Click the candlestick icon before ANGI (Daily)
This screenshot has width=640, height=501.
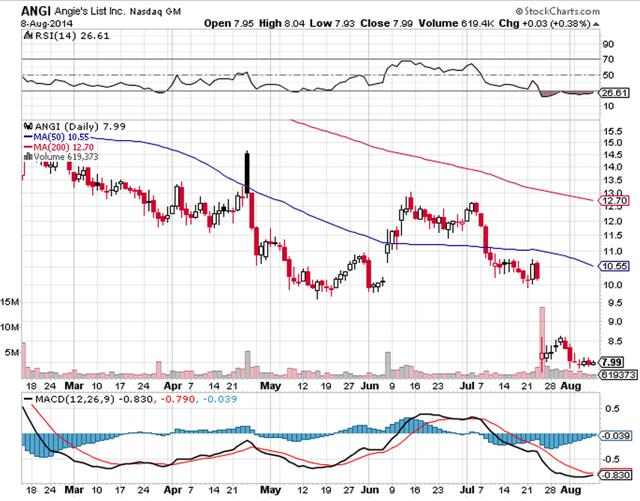pyautogui.click(x=28, y=126)
